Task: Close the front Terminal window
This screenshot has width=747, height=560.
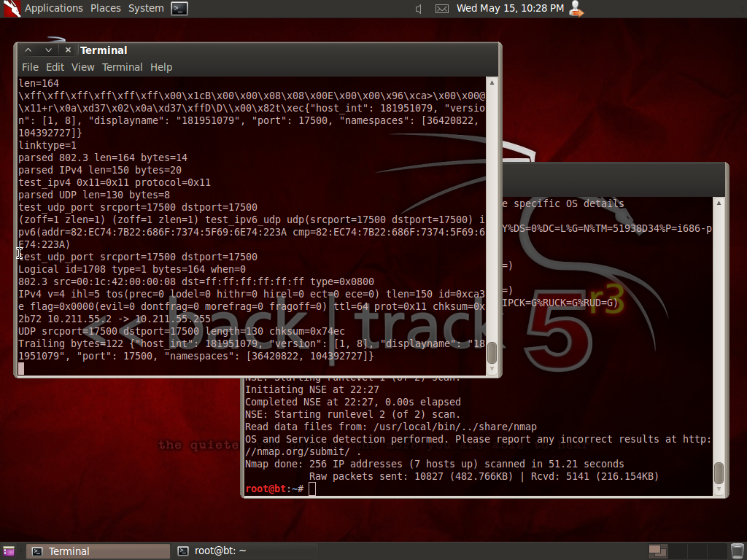Action: click(68, 50)
